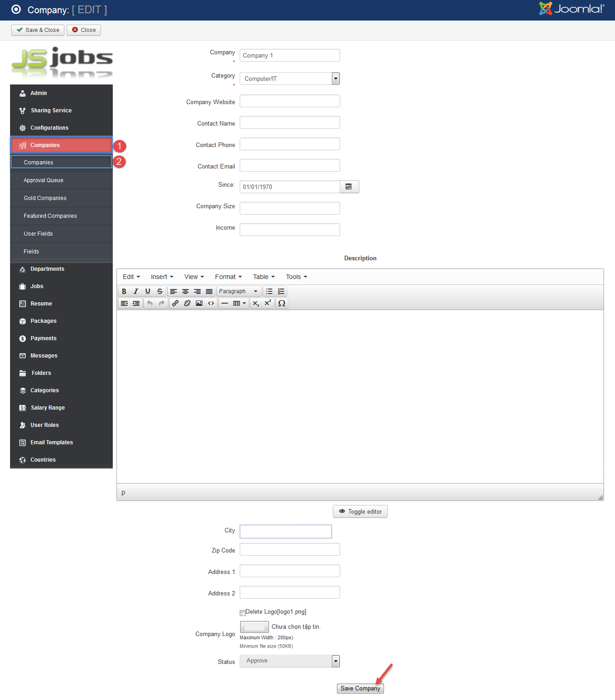Apply superscript formatting
Image resolution: width=615 pixels, height=700 pixels.
coord(268,303)
